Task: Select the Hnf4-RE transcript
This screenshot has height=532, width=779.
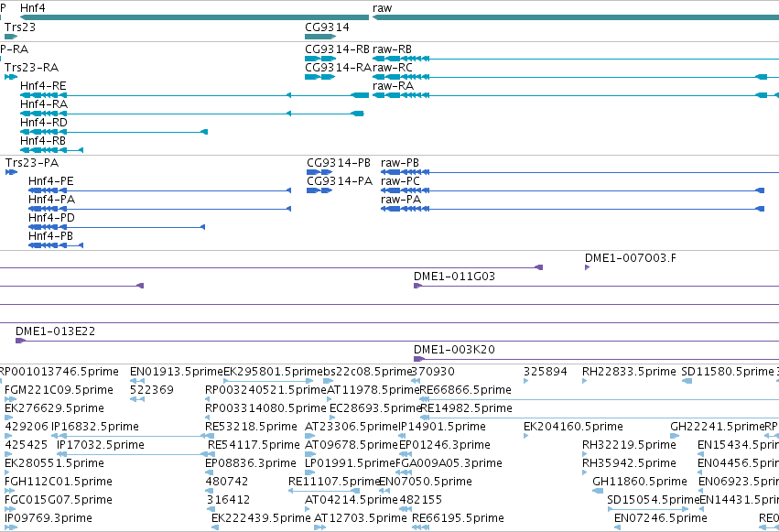Action: point(194,95)
